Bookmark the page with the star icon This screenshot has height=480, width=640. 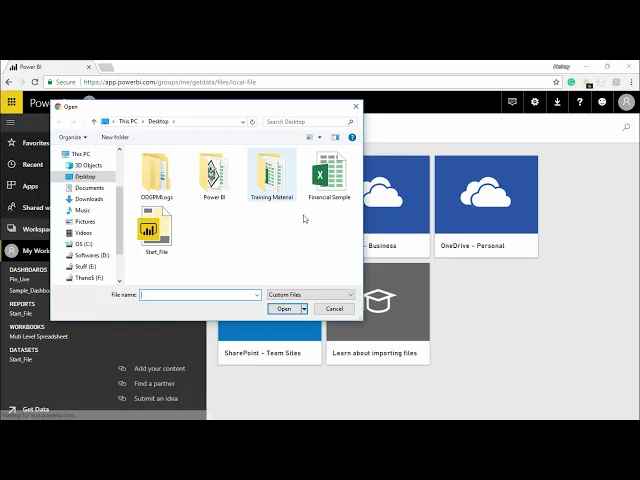pyautogui.click(x=556, y=82)
